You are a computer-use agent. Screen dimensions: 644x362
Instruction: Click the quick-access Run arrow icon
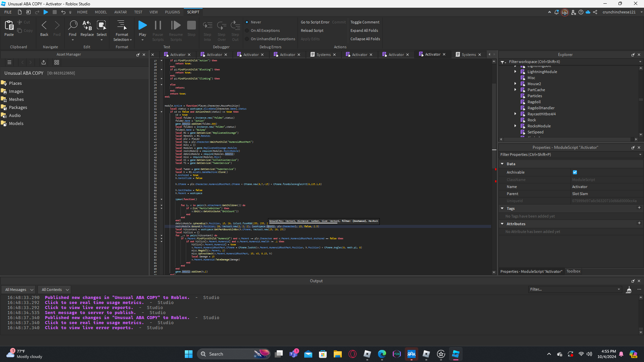(x=46, y=12)
